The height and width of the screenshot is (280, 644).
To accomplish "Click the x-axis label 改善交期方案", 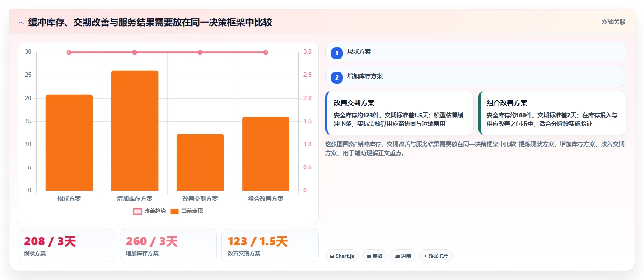I will (x=200, y=199).
